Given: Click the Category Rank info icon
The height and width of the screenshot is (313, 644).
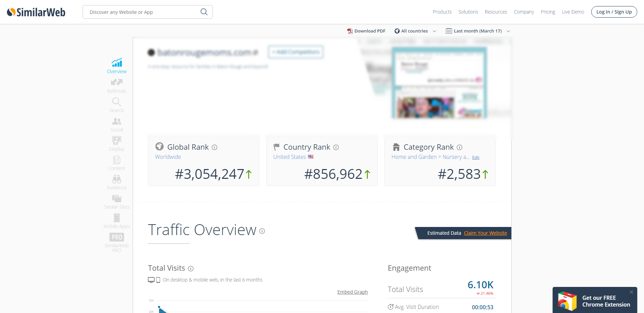Looking at the screenshot, I should pos(460,147).
